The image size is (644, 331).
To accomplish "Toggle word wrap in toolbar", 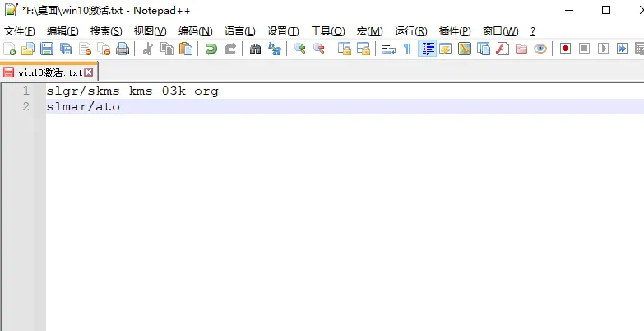I will 388,49.
